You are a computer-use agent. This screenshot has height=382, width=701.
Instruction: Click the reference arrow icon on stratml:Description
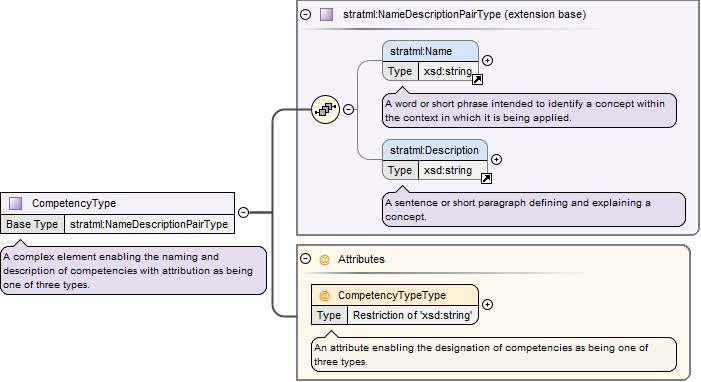[x=486, y=178]
